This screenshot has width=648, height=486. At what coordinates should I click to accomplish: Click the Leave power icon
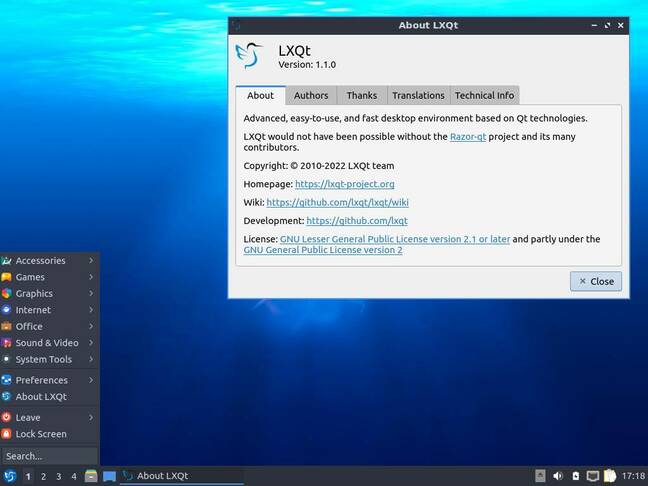[6, 417]
